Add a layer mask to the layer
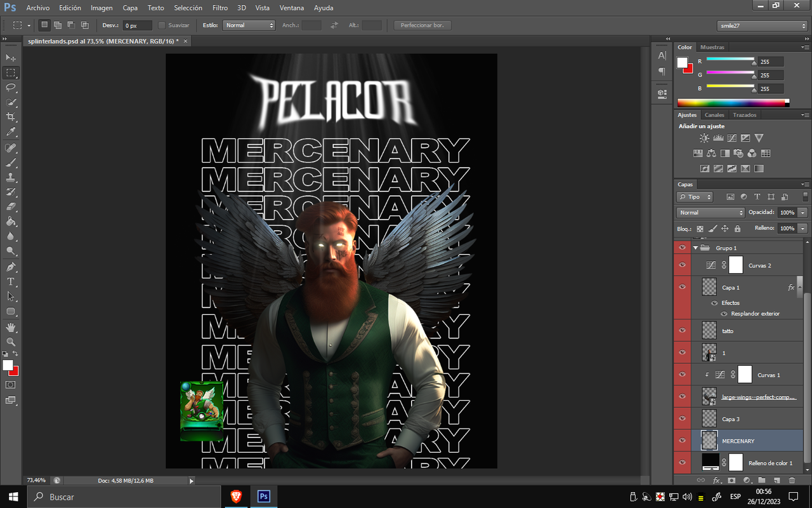Screen dimensions: 812x508 [x=731, y=481]
